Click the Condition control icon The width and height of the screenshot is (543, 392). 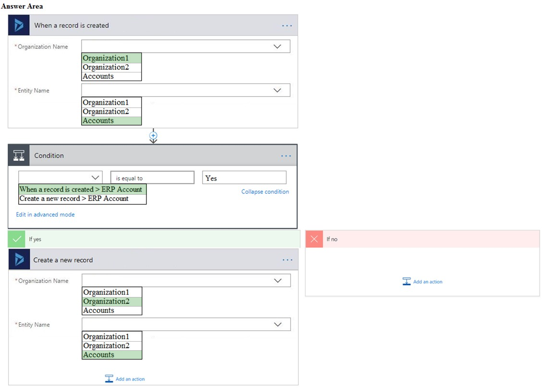(x=19, y=155)
